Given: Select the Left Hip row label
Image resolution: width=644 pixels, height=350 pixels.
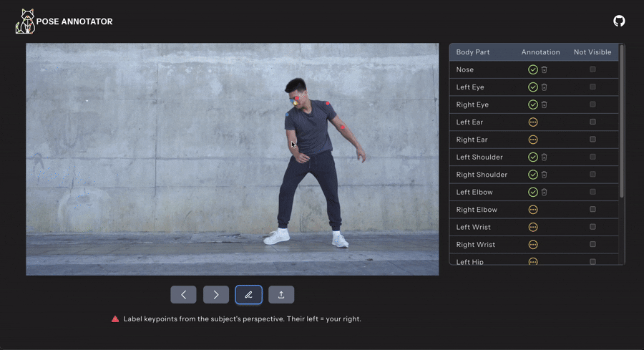Looking at the screenshot, I should [470, 262].
